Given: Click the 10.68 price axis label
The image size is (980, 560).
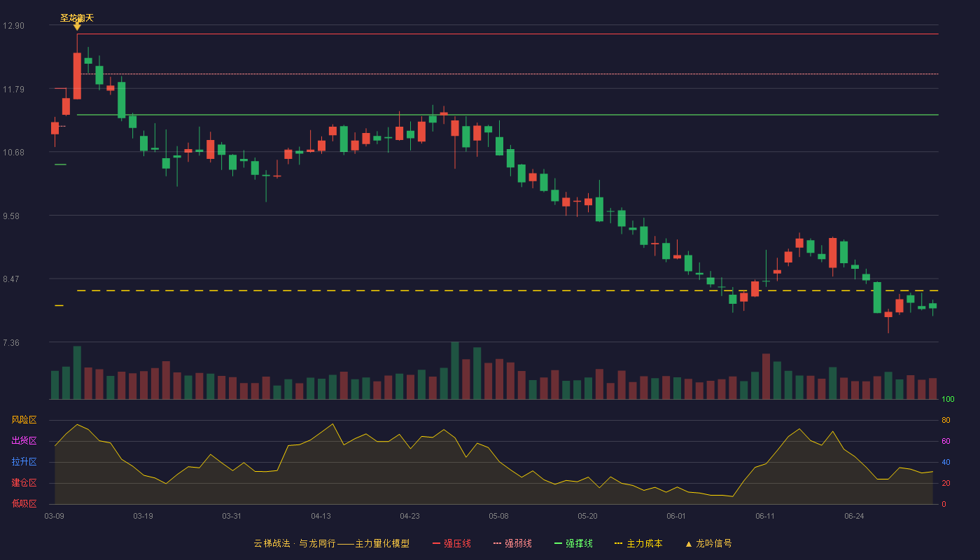Looking at the screenshot, I should (13, 152).
